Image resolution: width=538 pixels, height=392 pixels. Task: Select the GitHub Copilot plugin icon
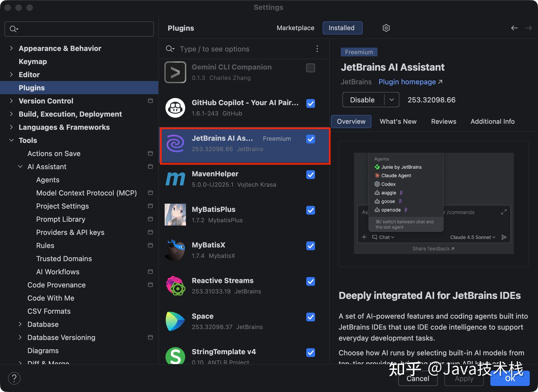click(175, 108)
